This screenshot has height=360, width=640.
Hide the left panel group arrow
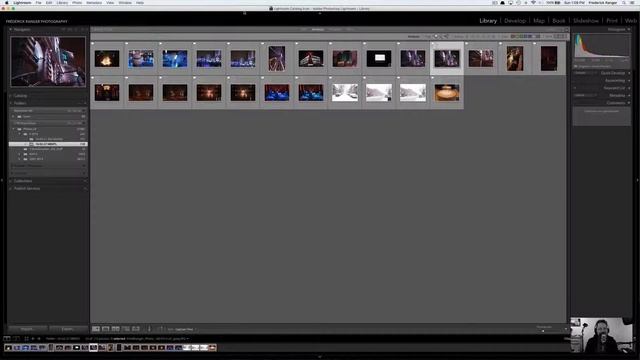point(2,180)
